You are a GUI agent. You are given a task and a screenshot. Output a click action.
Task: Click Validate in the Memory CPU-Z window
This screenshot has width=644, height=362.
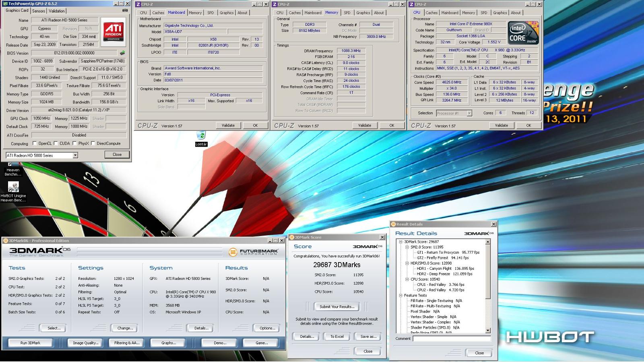click(x=365, y=125)
